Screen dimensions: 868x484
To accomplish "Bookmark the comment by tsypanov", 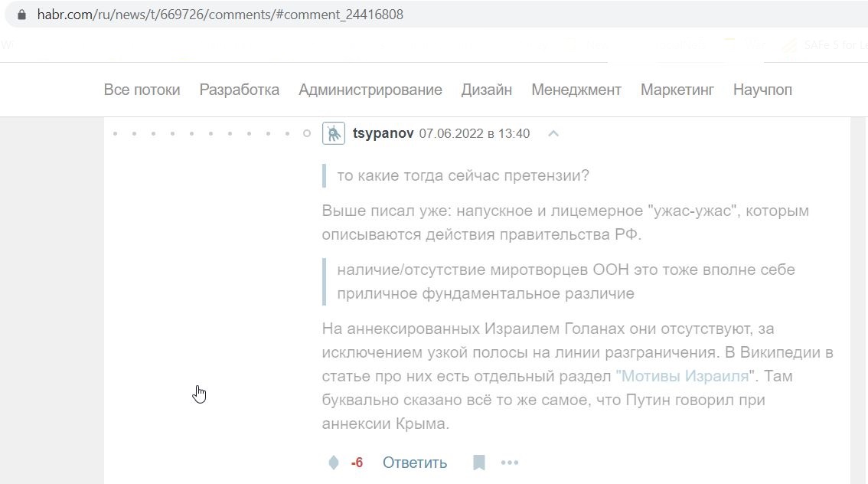I will [479, 463].
